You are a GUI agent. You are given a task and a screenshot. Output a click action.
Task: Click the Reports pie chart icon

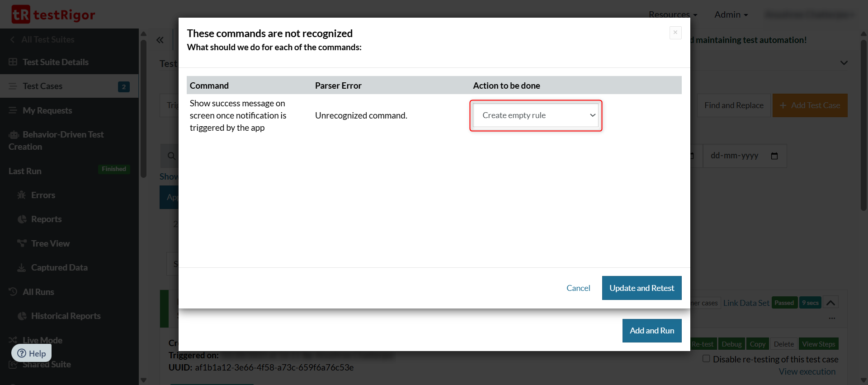click(x=22, y=219)
